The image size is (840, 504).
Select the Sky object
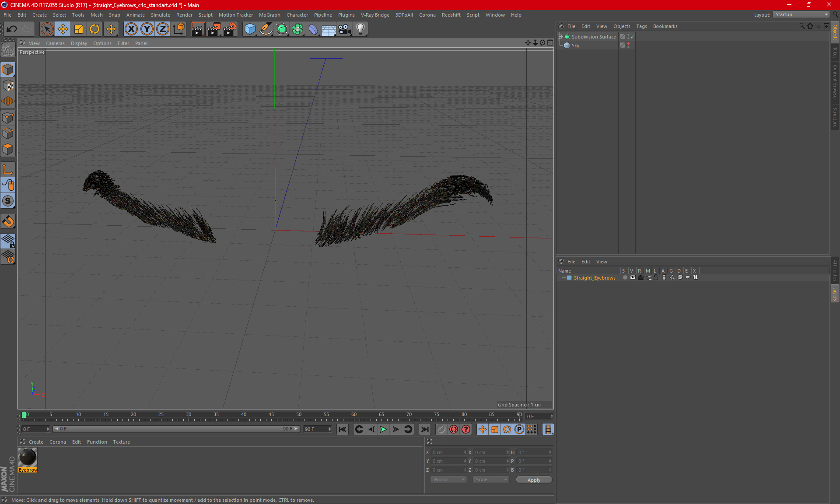click(x=575, y=45)
